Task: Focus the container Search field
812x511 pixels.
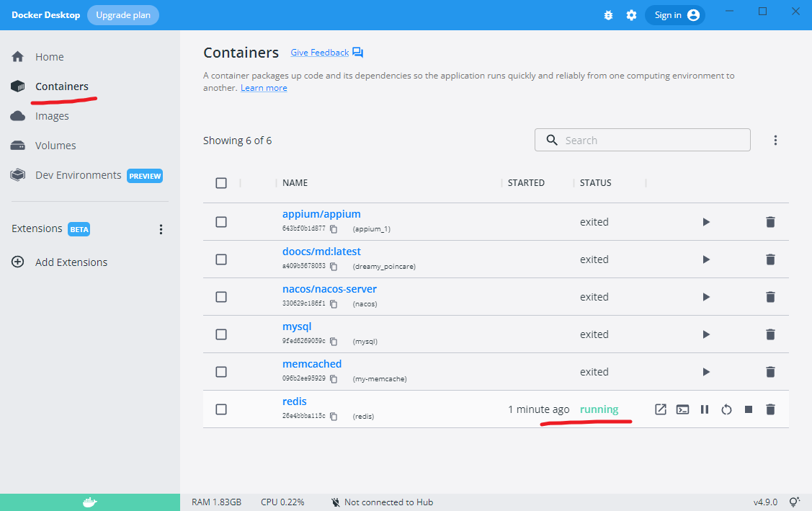Action: 642,140
